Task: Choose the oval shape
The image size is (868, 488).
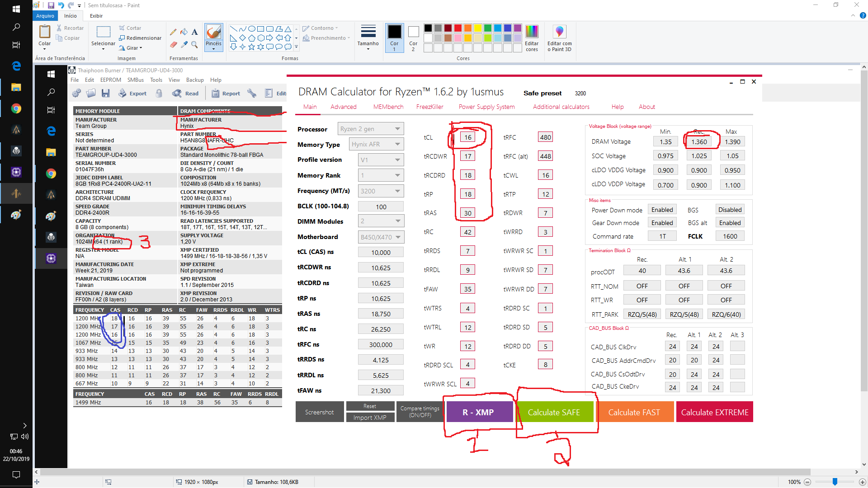Action: pos(251,29)
